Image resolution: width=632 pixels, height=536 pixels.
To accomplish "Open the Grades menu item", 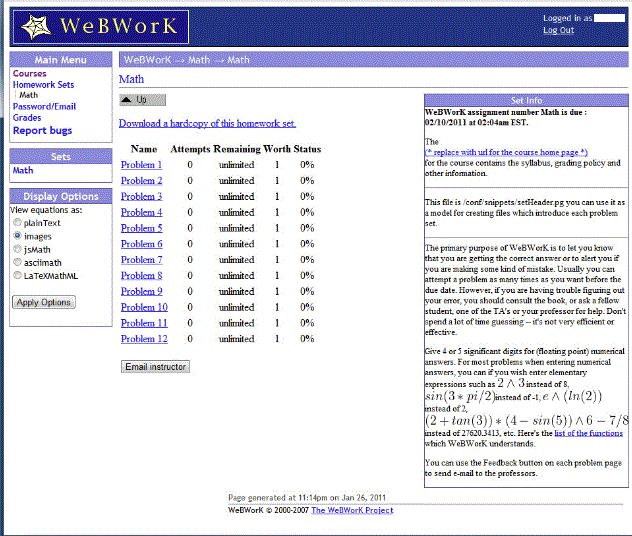I will pyautogui.click(x=27, y=118).
